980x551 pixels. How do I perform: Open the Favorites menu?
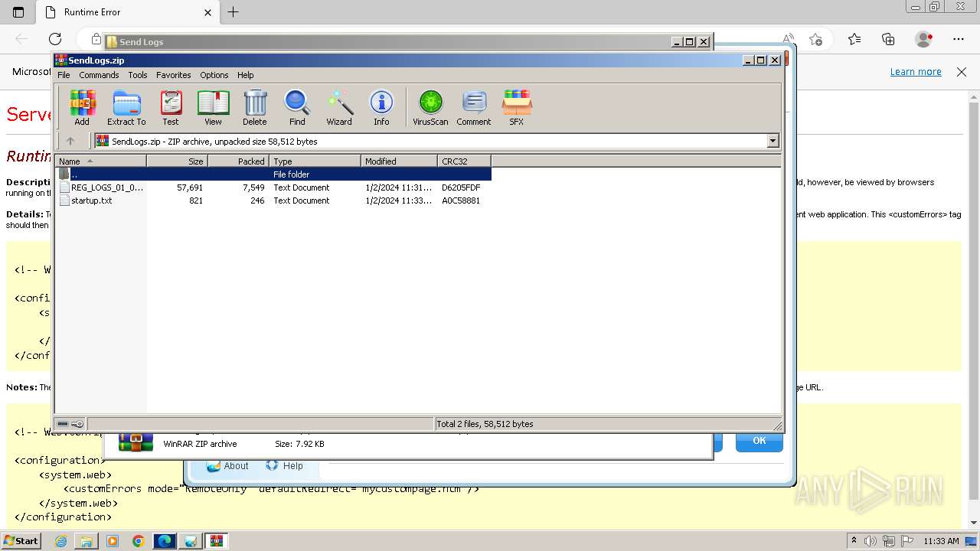174,75
